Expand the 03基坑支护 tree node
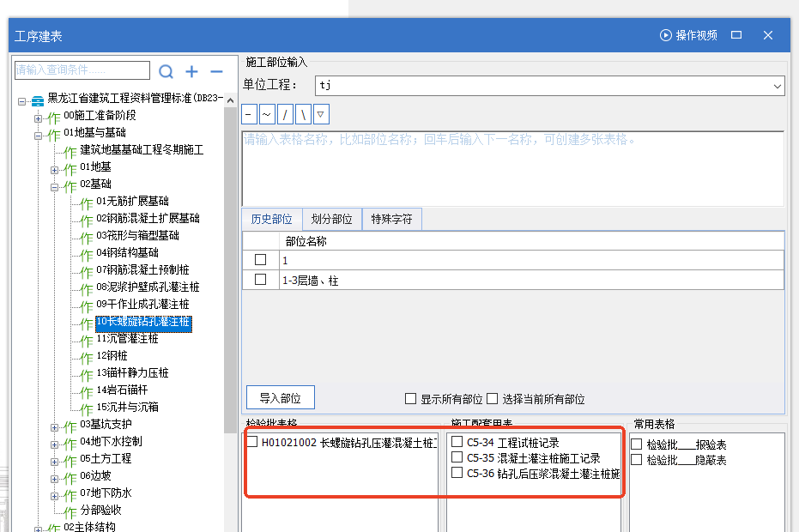This screenshot has width=799, height=532. [56, 426]
